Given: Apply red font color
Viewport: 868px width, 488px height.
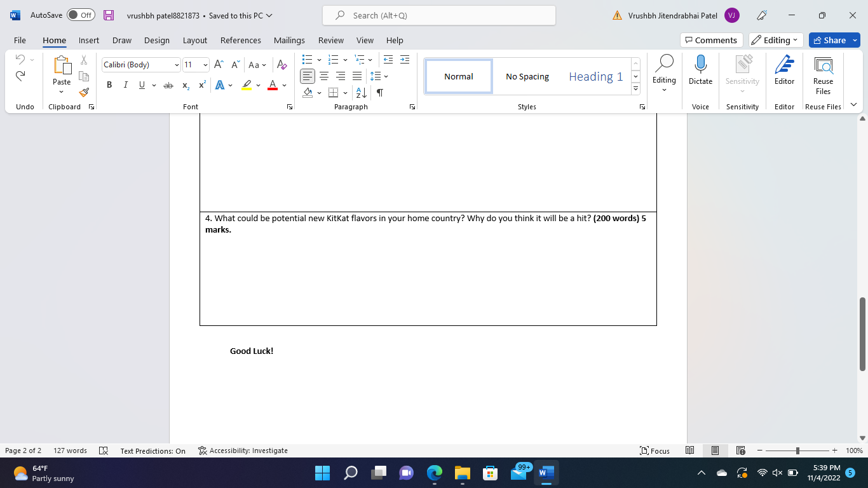Looking at the screenshot, I should [x=273, y=85].
